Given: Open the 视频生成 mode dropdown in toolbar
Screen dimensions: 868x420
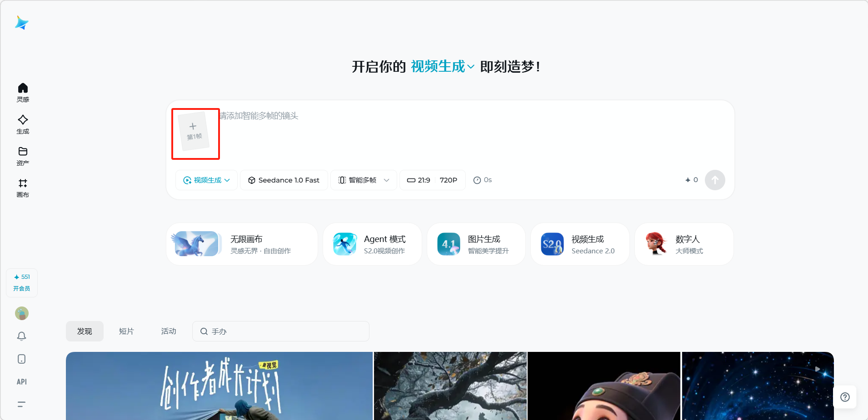Looking at the screenshot, I should (206, 180).
